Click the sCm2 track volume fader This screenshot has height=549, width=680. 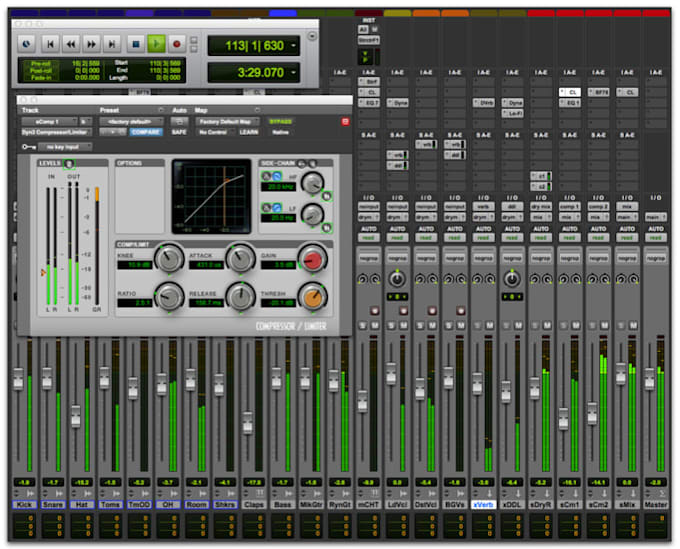(x=592, y=414)
